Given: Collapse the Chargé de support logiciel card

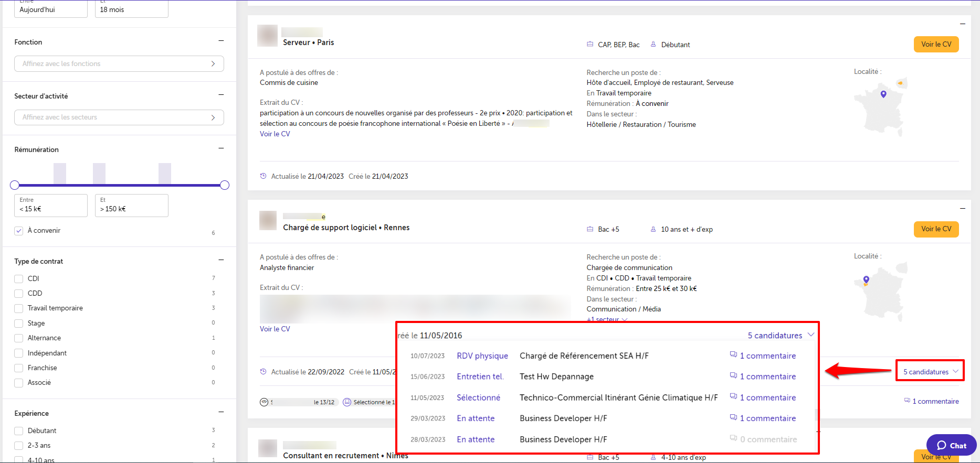Looking at the screenshot, I should click(963, 209).
